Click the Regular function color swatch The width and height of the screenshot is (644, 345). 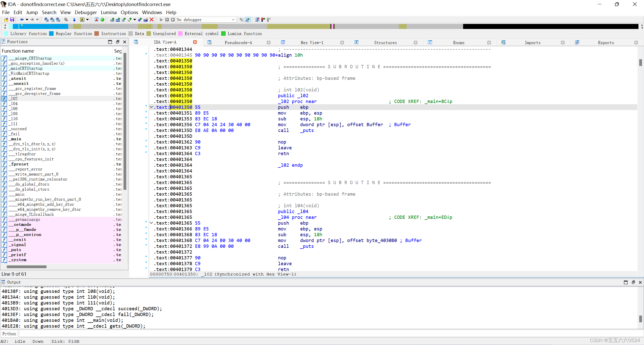pyautogui.click(x=51, y=34)
